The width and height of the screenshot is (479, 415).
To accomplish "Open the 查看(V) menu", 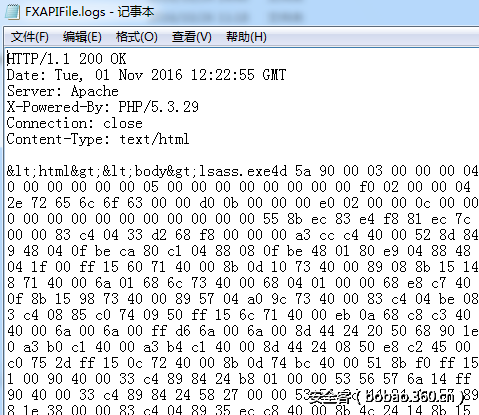I will [x=192, y=37].
